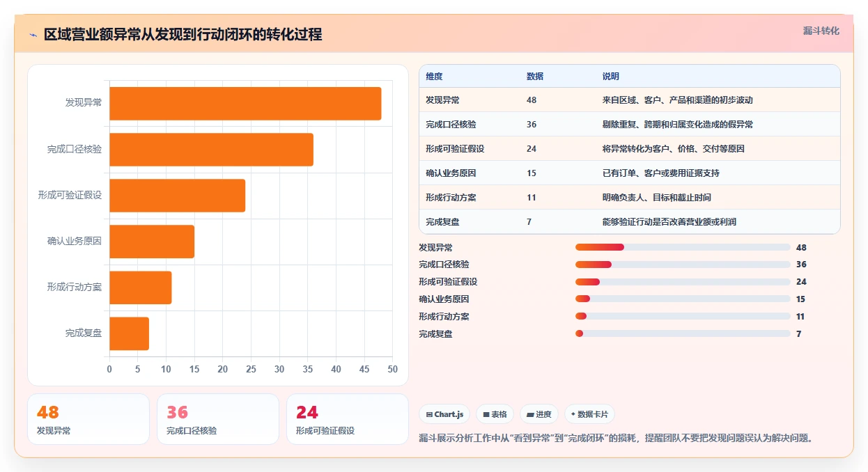Image resolution: width=868 pixels, height=472 pixels.
Task: Click the page title 区域营业额异常从发现到行动闭环的转化过程
Action: coord(183,35)
